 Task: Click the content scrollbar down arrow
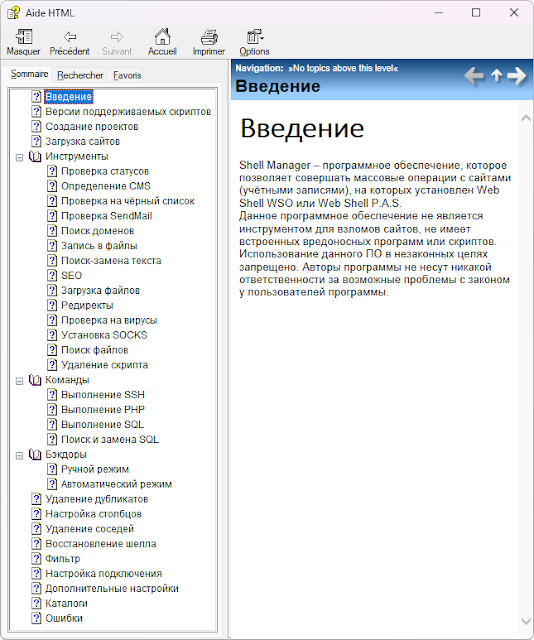[x=526, y=621]
